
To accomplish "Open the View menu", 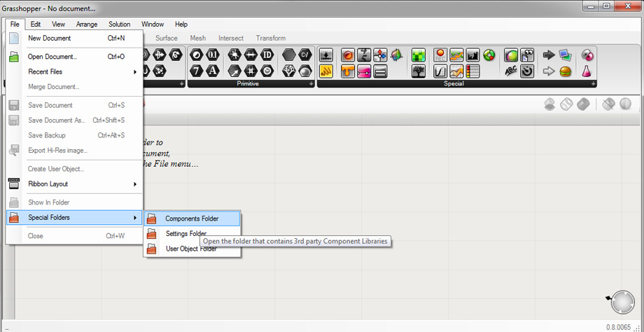I will pyautogui.click(x=58, y=25).
